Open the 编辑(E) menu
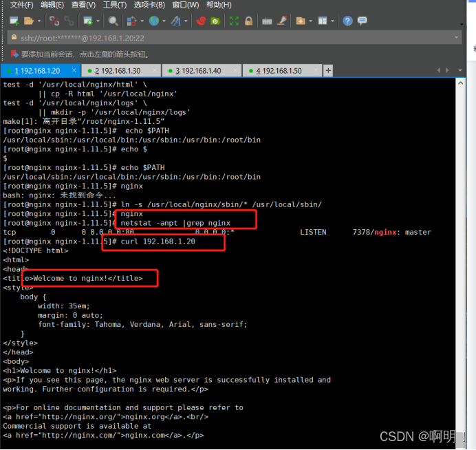476x450 pixels. 52,5
